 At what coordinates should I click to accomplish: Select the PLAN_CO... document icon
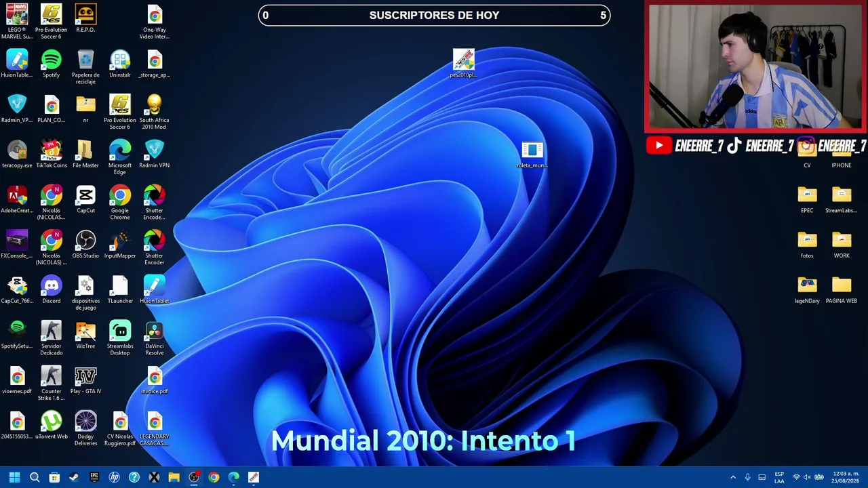click(x=51, y=109)
